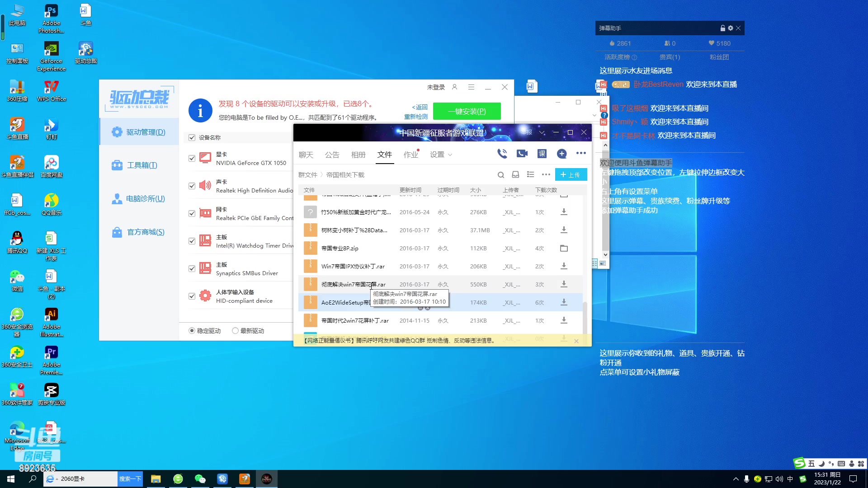The width and height of the screenshot is (868, 488).
Task: Click the 重新检测 link
Action: 415,117
